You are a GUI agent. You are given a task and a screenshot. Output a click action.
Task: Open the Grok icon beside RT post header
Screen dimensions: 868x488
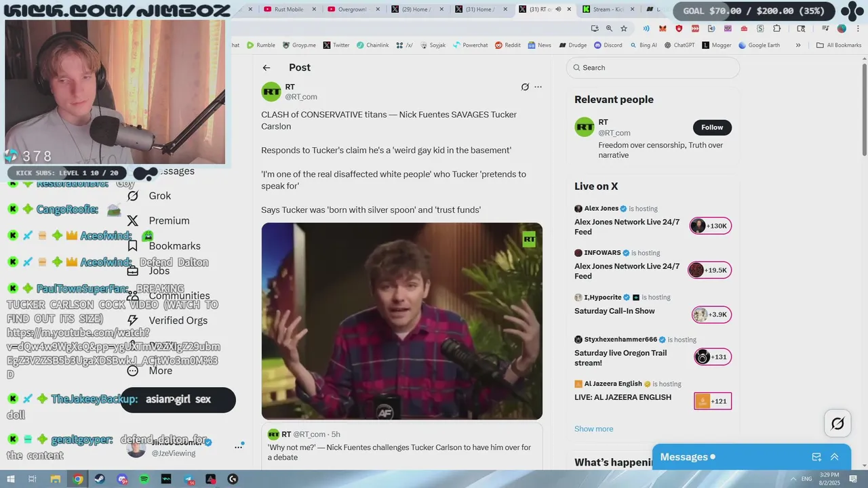point(525,87)
